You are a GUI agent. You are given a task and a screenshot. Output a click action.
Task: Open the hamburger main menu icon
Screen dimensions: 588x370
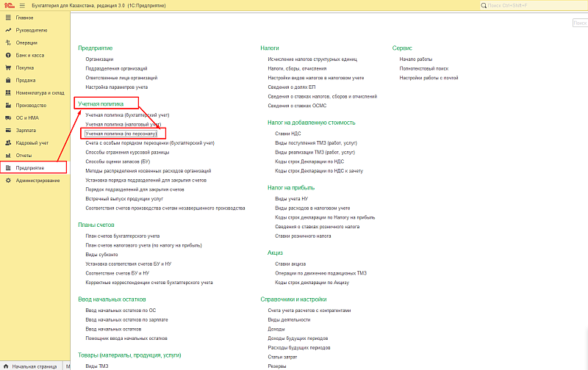21,5
